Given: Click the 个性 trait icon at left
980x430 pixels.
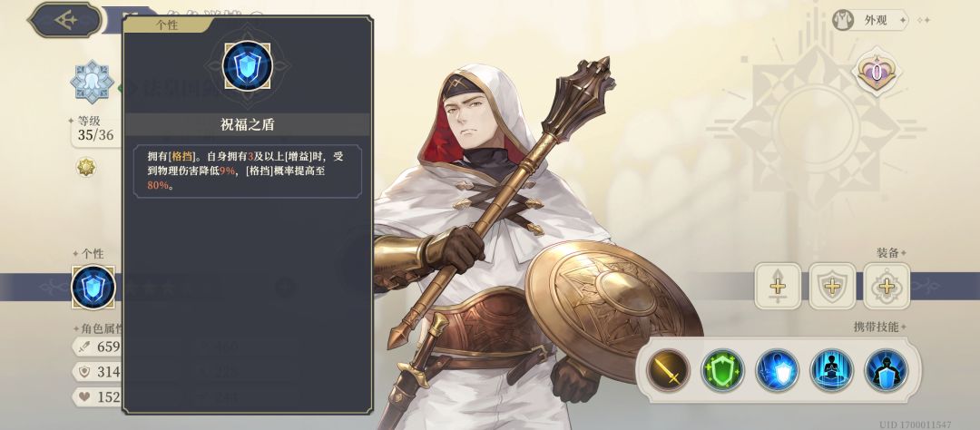Looking at the screenshot, I should click(93, 287).
